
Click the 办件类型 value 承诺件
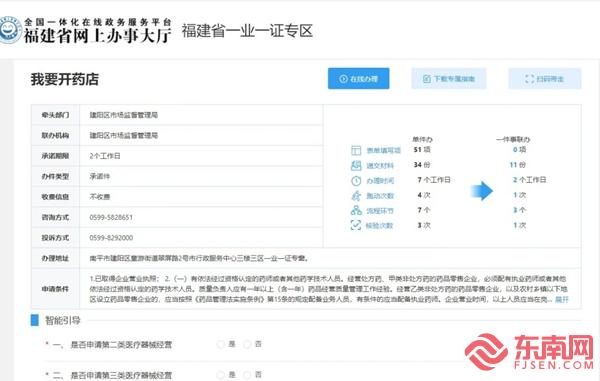pos(100,176)
